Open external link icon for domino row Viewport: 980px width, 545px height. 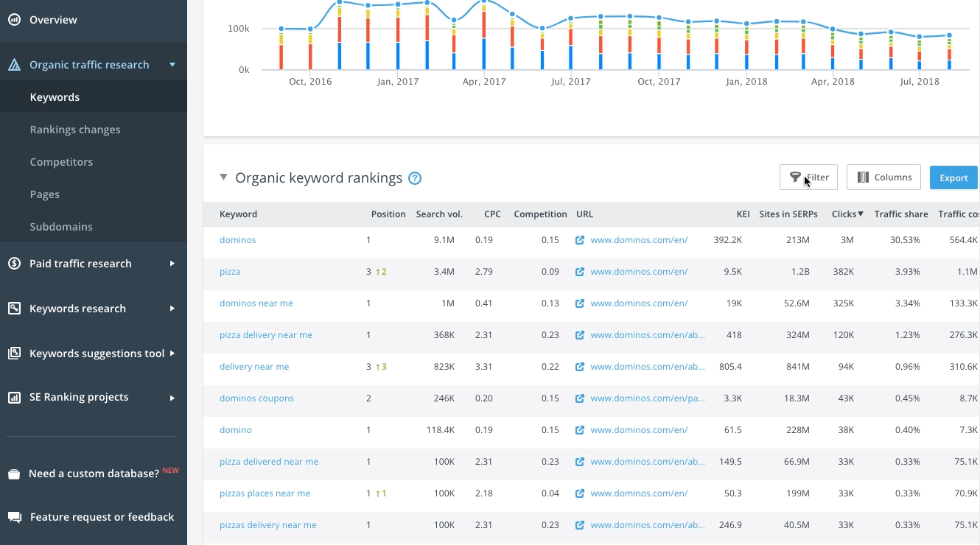click(580, 430)
